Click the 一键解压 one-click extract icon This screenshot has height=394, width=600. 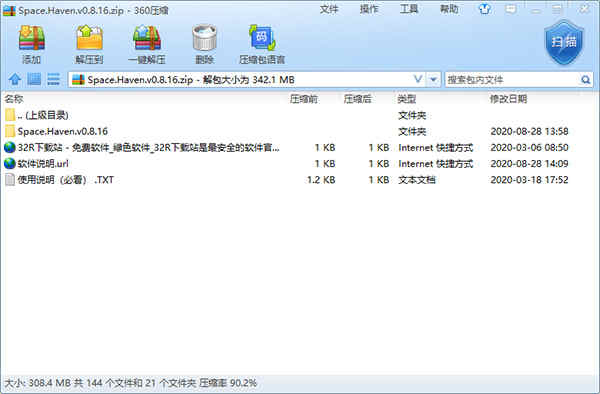click(x=147, y=38)
